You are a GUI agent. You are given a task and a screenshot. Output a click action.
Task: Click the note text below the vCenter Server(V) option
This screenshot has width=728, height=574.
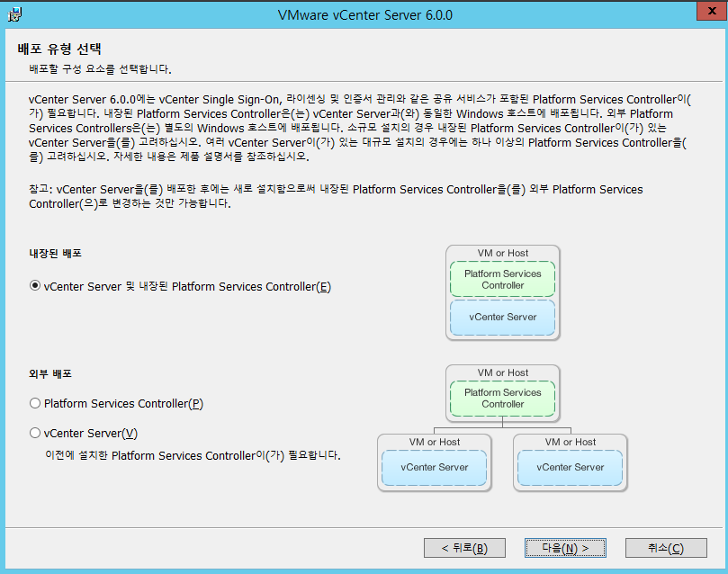click(x=193, y=456)
